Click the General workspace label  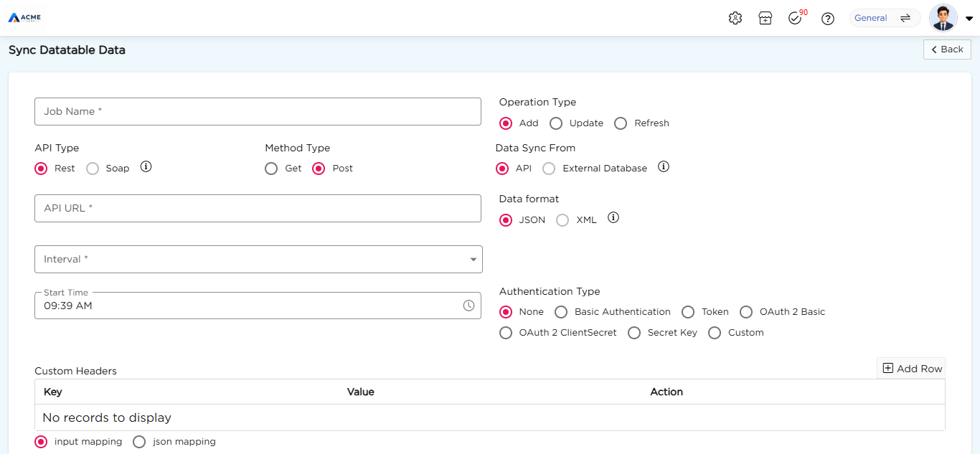pyautogui.click(x=871, y=18)
